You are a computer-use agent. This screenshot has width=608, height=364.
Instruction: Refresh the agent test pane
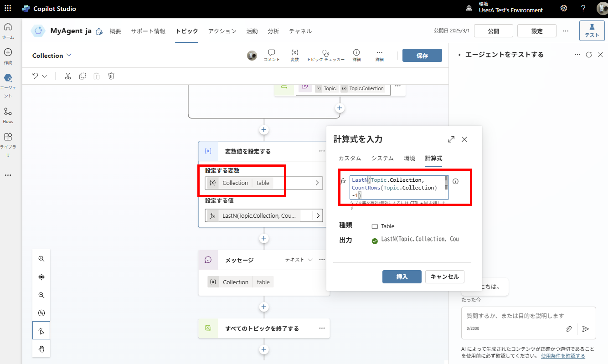588,54
